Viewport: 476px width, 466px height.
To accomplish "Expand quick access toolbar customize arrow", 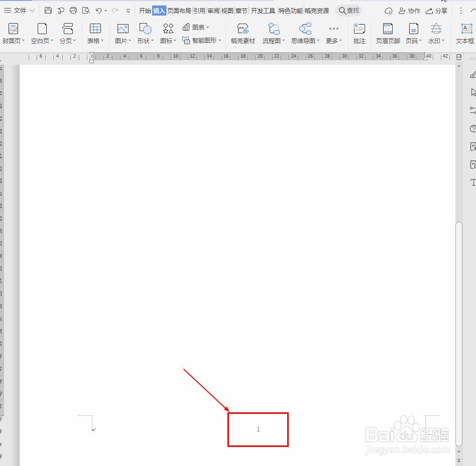I will (x=128, y=11).
